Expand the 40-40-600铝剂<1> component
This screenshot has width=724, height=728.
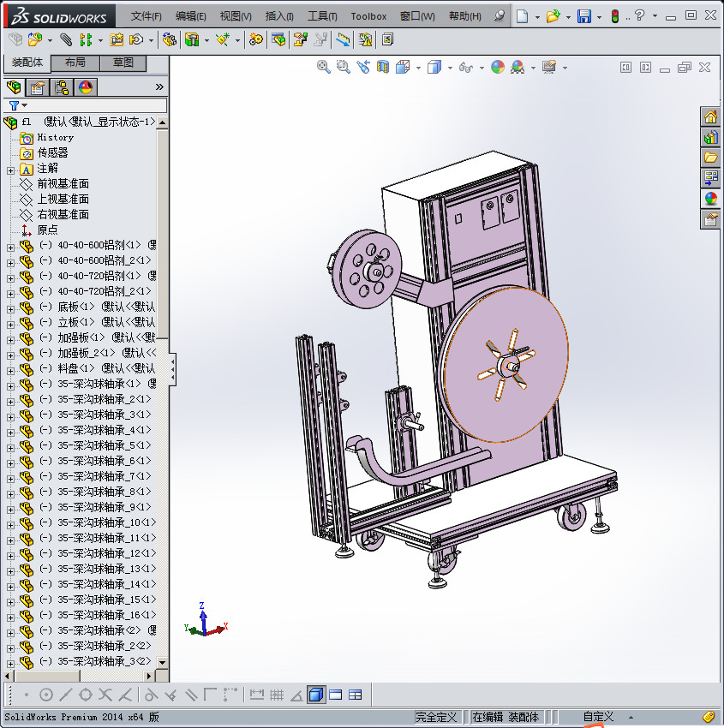10,248
